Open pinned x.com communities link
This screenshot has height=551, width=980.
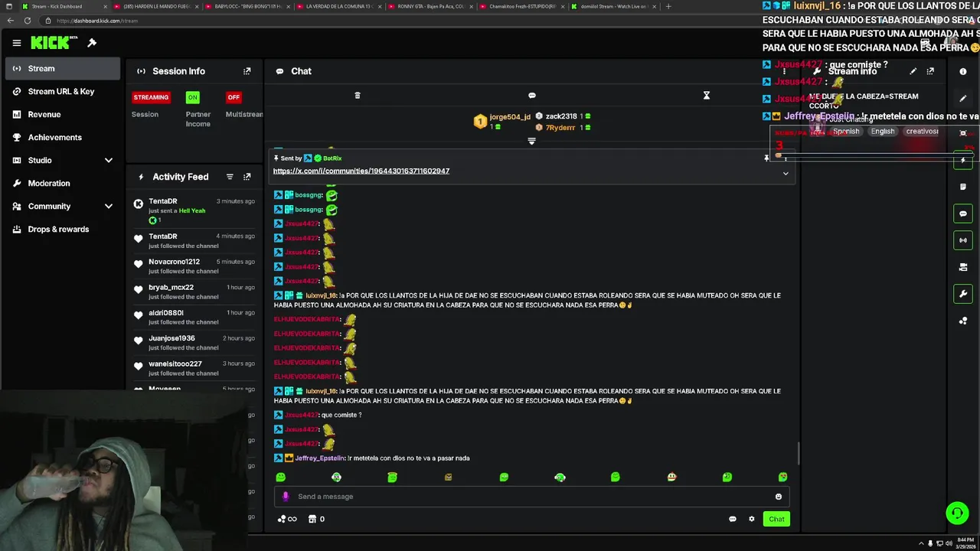[x=361, y=171]
